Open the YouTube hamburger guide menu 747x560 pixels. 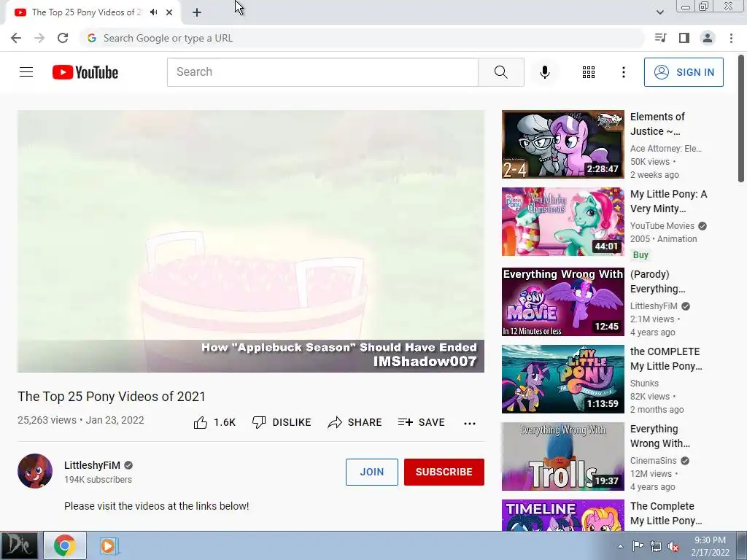26,72
